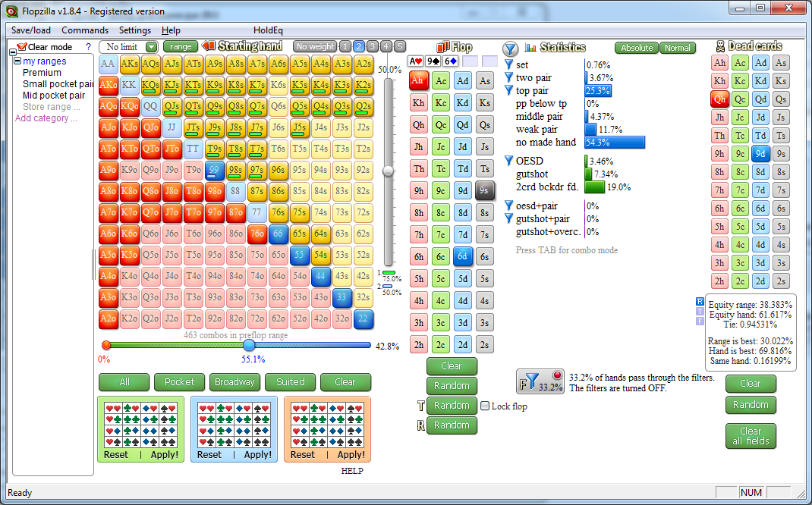Click the Dead cards skull icon
Screen dimensions: 812x505
[720, 46]
